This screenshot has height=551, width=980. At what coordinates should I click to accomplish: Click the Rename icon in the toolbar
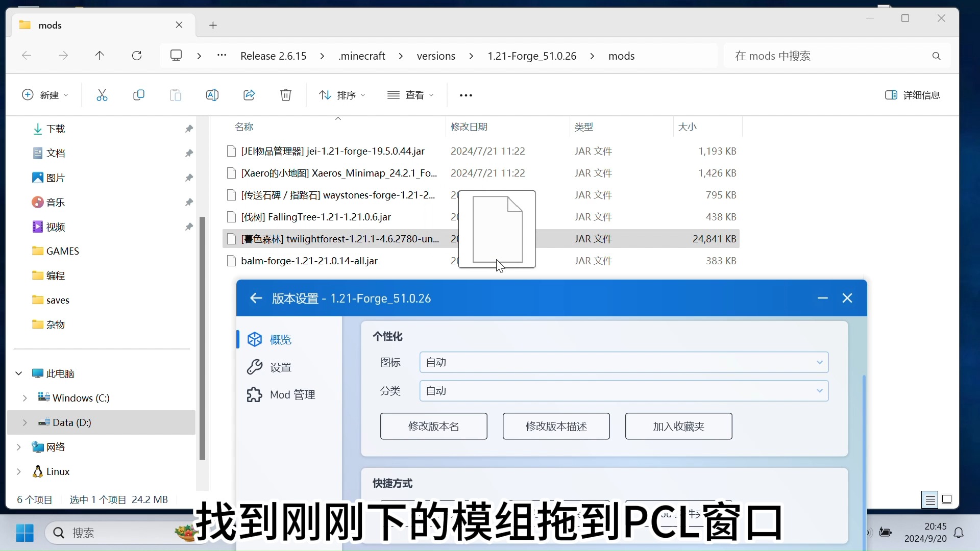click(x=212, y=95)
